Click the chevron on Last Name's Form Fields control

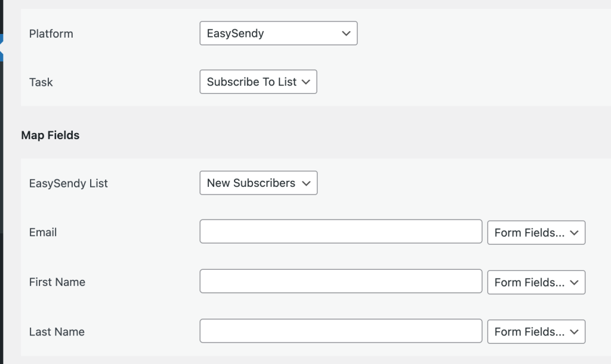[574, 332]
